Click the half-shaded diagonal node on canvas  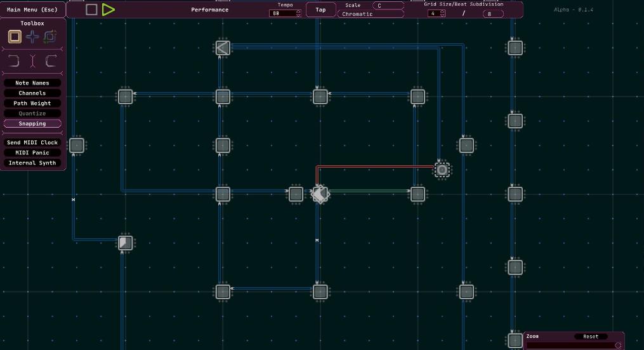pyautogui.click(x=126, y=243)
